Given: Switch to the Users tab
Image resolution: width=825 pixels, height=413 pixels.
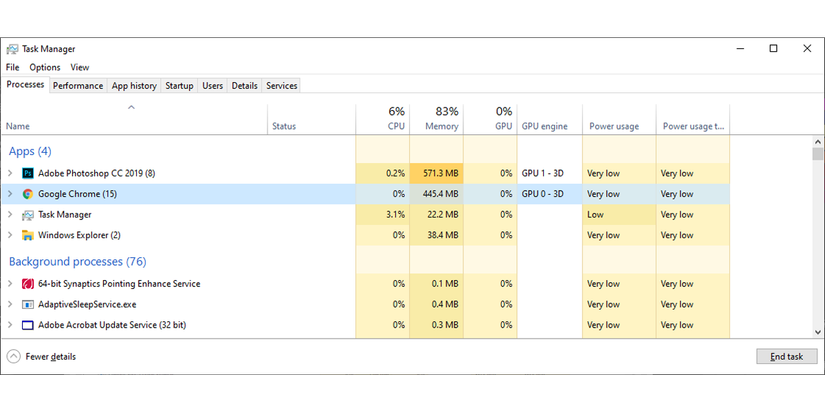Looking at the screenshot, I should click(213, 86).
